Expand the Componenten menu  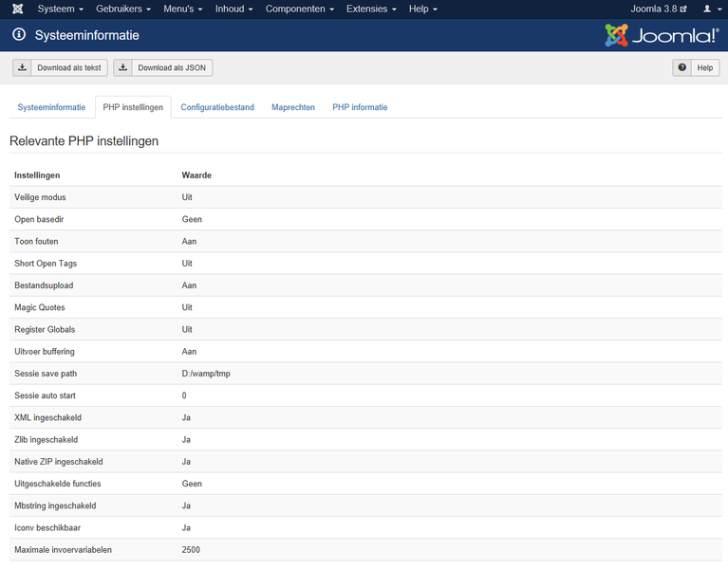(300, 9)
